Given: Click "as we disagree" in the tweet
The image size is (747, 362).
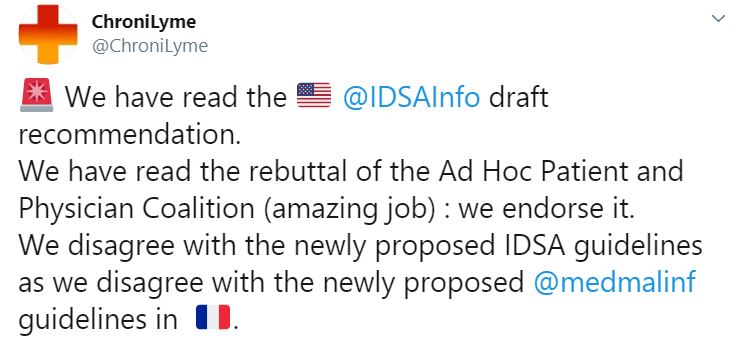Looking at the screenshot, I should (112, 283).
